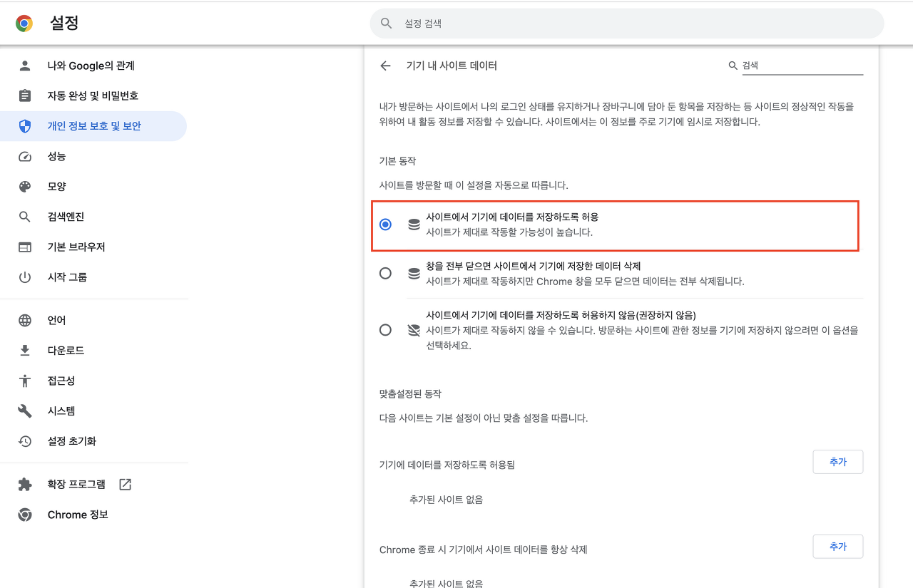Open 설정 초기화 section
Viewport: 913px width, 588px height.
[x=93, y=441]
